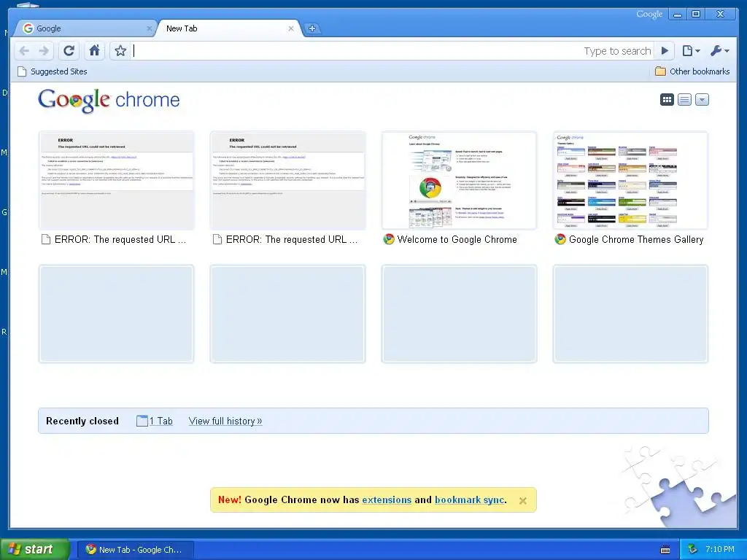Screen dimensions: 747x560
Task: Open the page control menu
Action: pyautogui.click(x=691, y=50)
